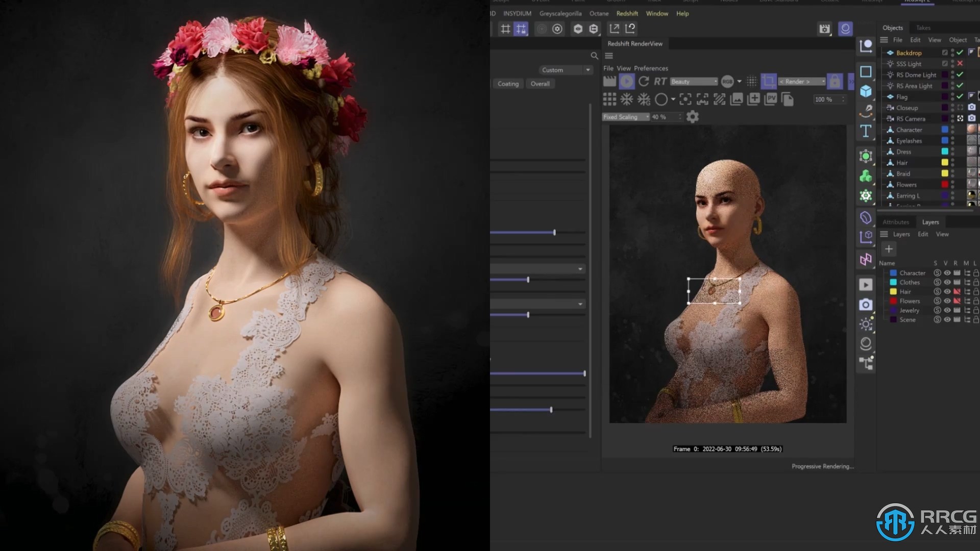Viewport: 980px width, 551px height.
Task: Toggle solo S of Clothes layer
Action: (937, 282)
